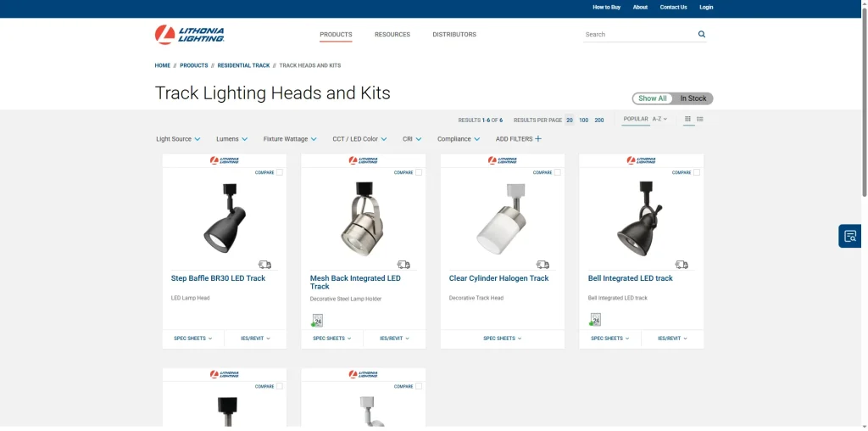Check Compare box for Bell Integrated LED
Screen dimensions: 868x431
pyautogui.click(x=697, y=172)
